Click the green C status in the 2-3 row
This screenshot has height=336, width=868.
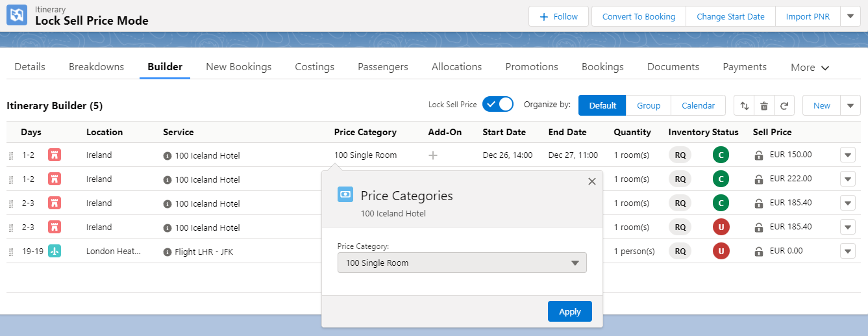coord(721,203)
